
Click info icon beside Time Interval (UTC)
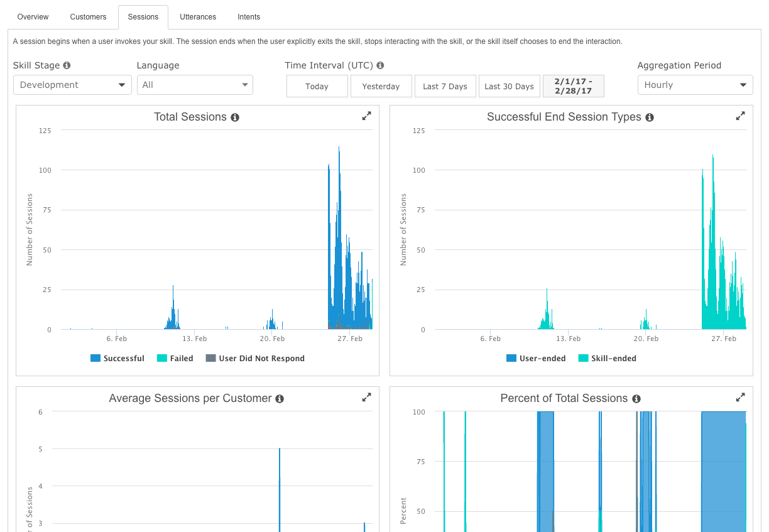point(380,65)
